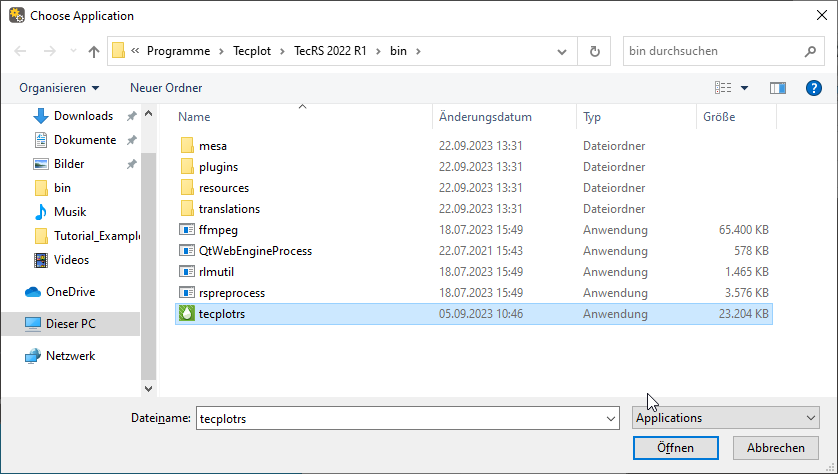Select the plugins folder icon
This screenshot has width=838, height=474.
click(x=187, y=167)
